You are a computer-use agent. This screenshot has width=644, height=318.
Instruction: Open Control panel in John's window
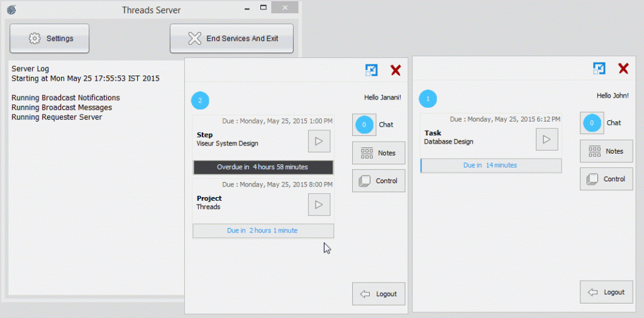click(x=606, y=179)
